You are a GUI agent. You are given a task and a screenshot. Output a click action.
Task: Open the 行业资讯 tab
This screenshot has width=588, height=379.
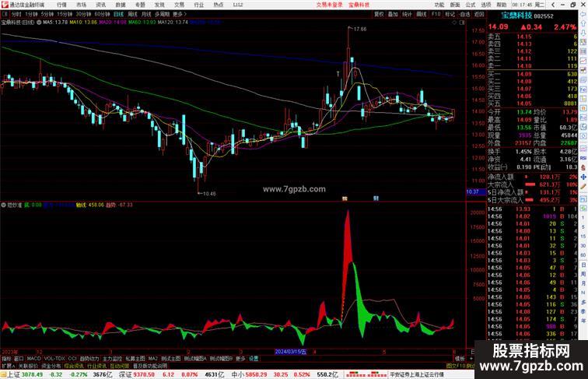[96, 366]
